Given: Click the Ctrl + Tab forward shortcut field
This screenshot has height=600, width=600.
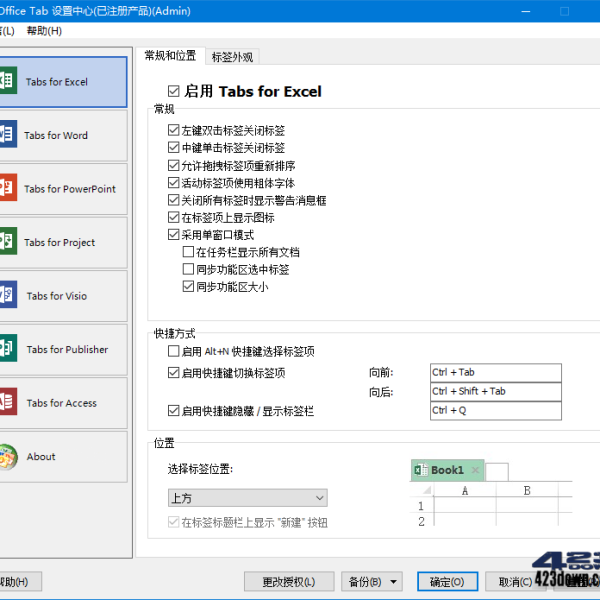Looking at the screenshot, I should 496,372.
